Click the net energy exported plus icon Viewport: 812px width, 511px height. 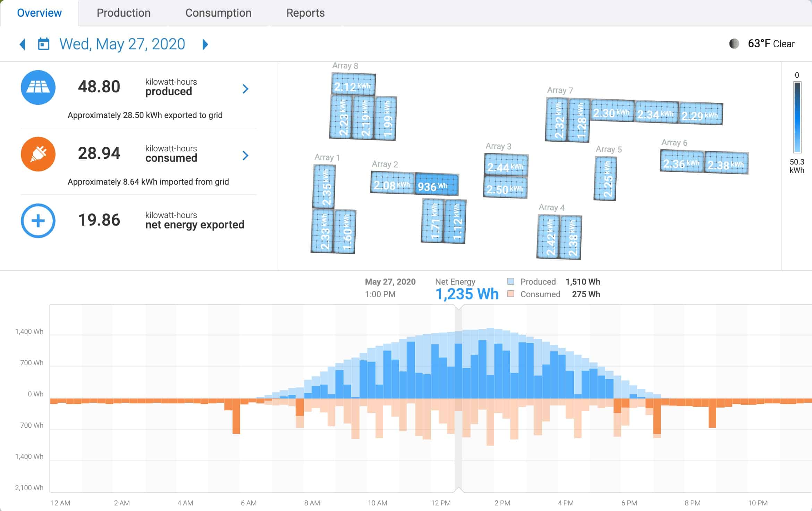coord(38,221)
